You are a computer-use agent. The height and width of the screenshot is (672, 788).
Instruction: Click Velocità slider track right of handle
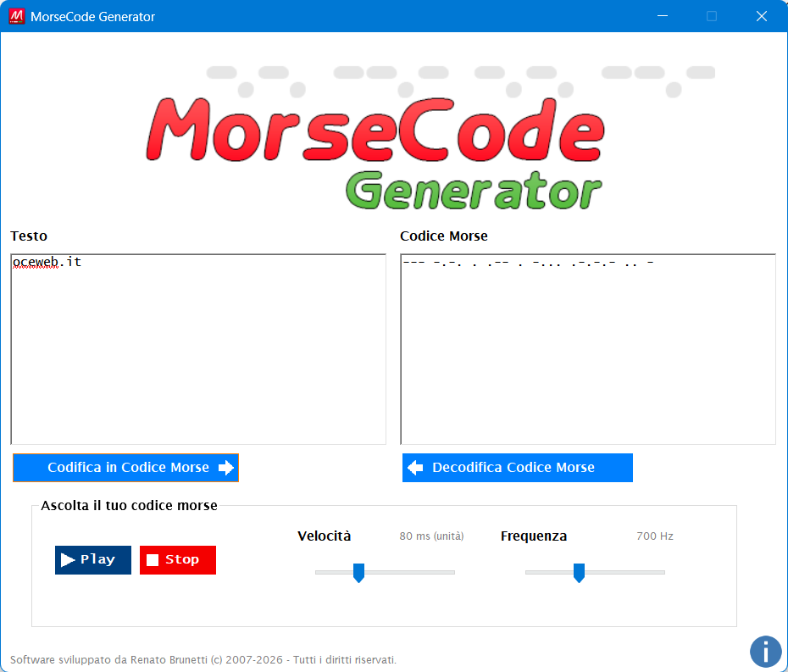415,573
